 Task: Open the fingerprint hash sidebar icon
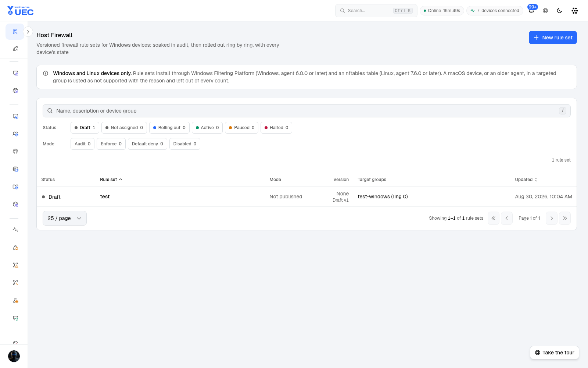pos(15,151)
